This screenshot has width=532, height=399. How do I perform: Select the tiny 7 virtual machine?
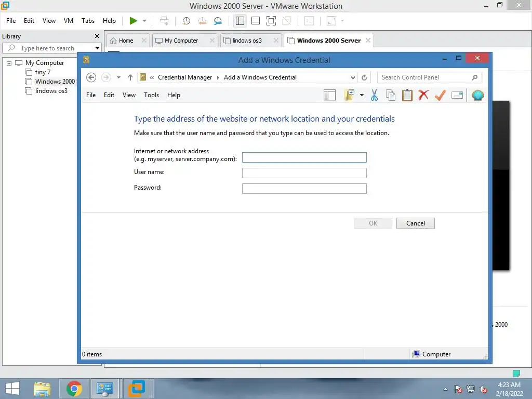[43, 72]
